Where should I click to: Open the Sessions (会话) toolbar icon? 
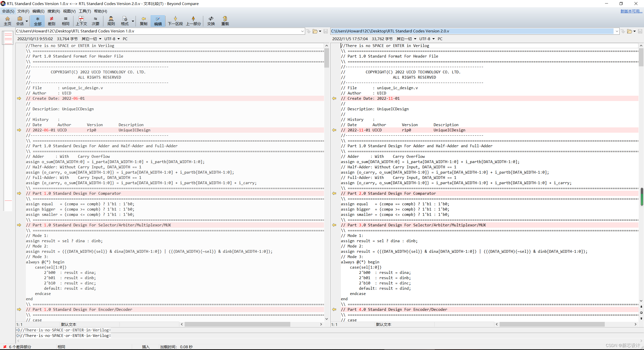tap(20, 21)
